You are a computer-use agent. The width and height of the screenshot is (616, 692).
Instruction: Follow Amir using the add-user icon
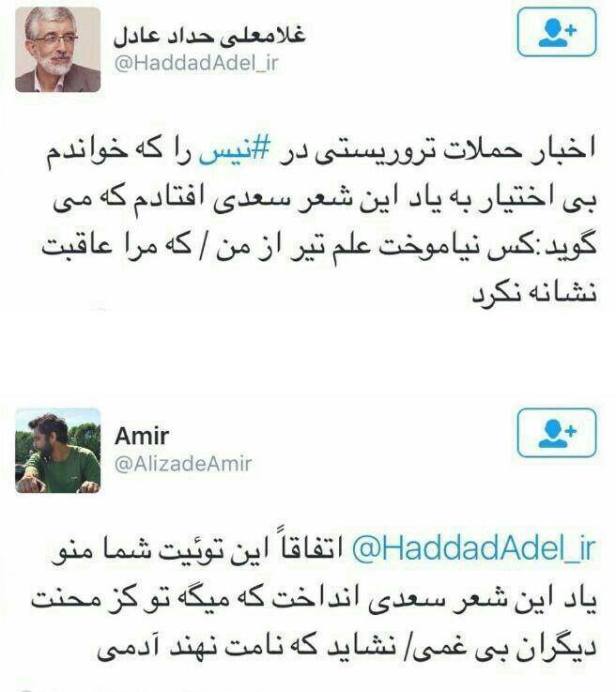click(x=556, y=432)
